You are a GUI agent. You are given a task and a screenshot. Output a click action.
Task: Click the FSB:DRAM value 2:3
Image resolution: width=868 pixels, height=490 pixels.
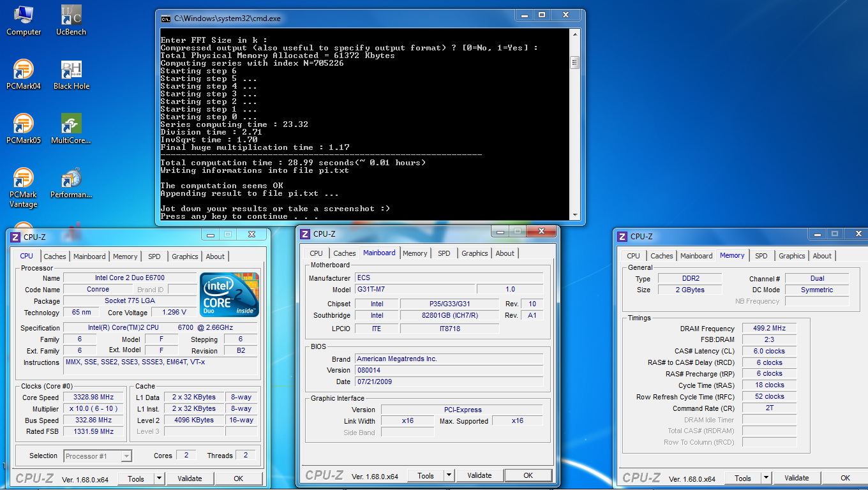(x=769, y=339)
